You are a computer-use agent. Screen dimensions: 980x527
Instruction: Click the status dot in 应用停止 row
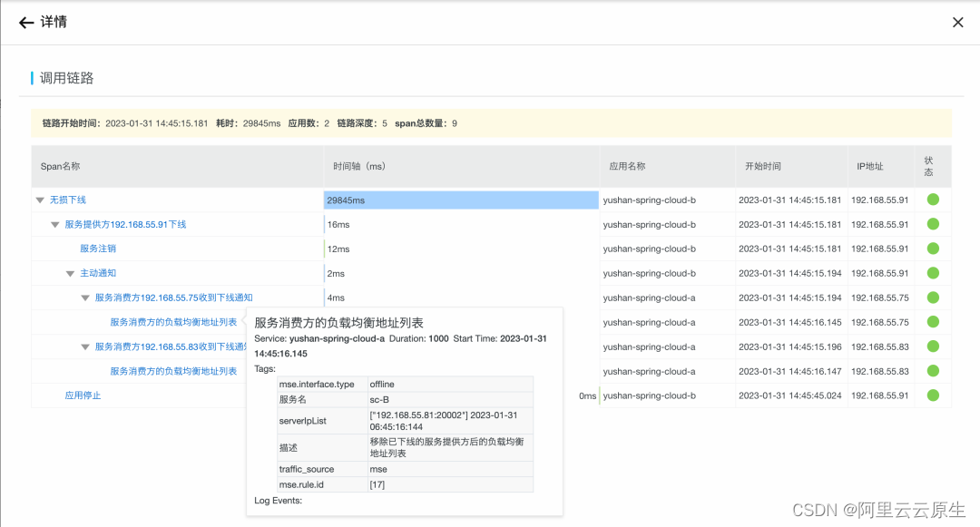933,395
